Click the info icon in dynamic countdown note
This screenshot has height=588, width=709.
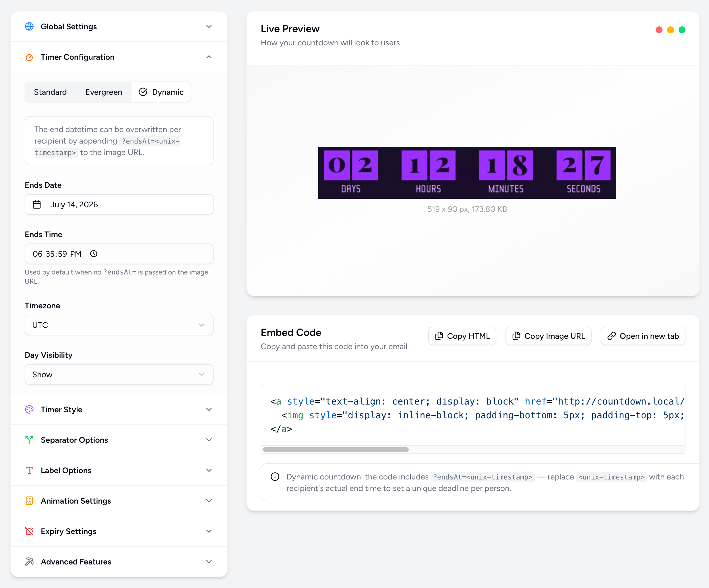(x=275, y=477)
